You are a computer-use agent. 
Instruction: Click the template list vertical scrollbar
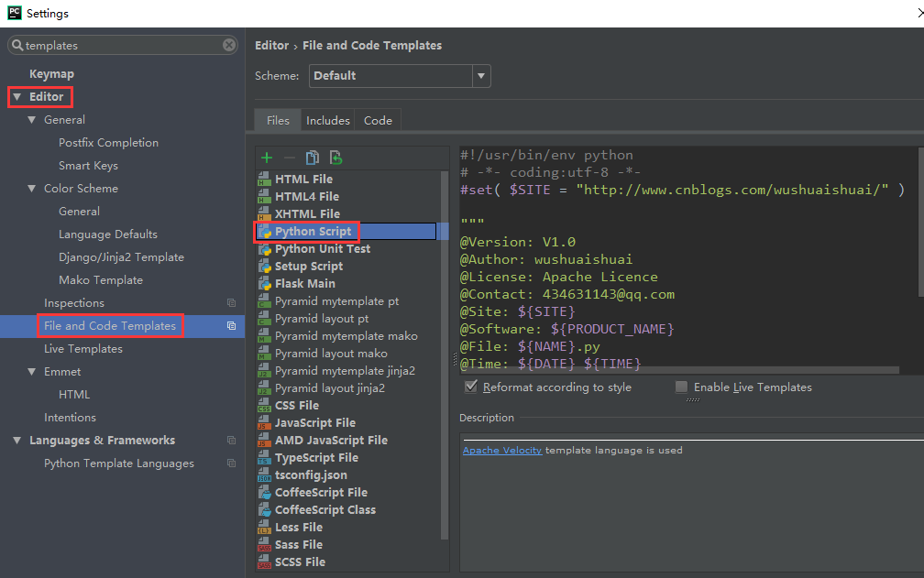coord(445,354)
